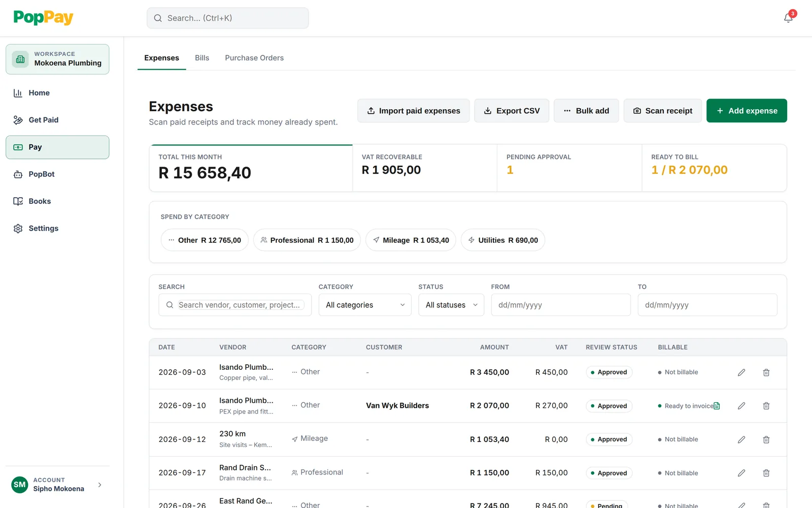Delete the Rand Drain expense
Image resolution: width=812 pixels, height=508 pixels.
(766, 473)
